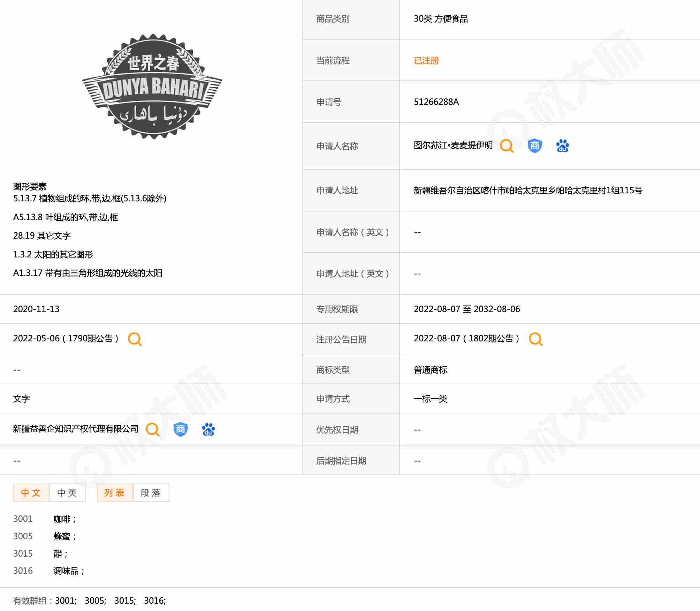Click applicant name 图尔荪江•麦麦提伊明 link
Image resolution: width=700 pixels, height=611 pixels.
click(453, 145)
